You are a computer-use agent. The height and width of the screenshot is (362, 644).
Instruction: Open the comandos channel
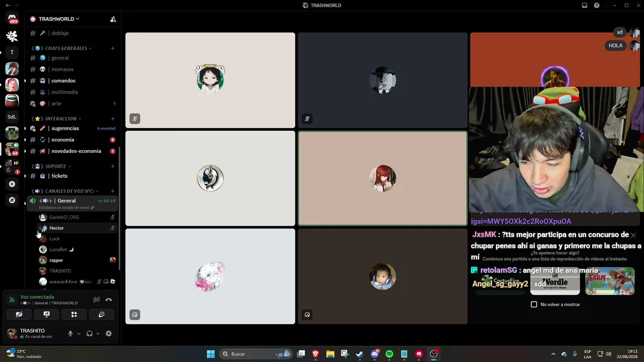point(72,80)
